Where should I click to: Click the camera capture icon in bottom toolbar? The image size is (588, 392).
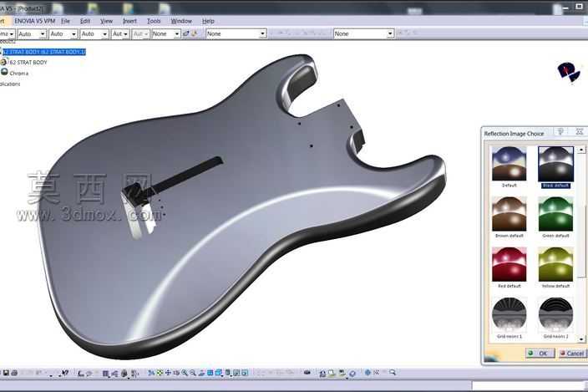point(307,373)
